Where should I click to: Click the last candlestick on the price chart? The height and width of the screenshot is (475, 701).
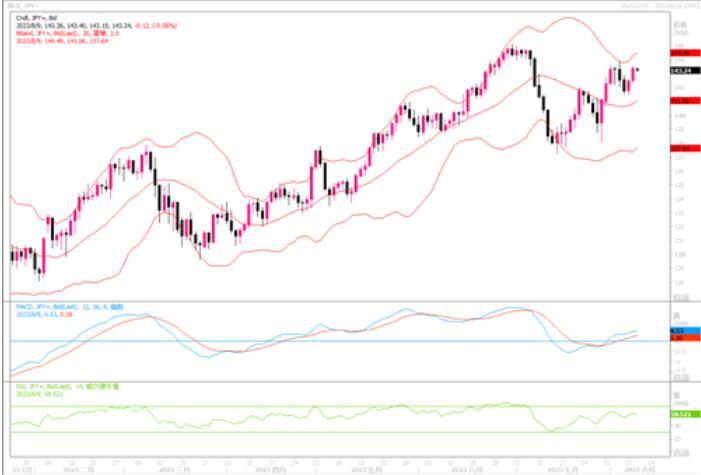pyautogui.click(x=636, y=70)
